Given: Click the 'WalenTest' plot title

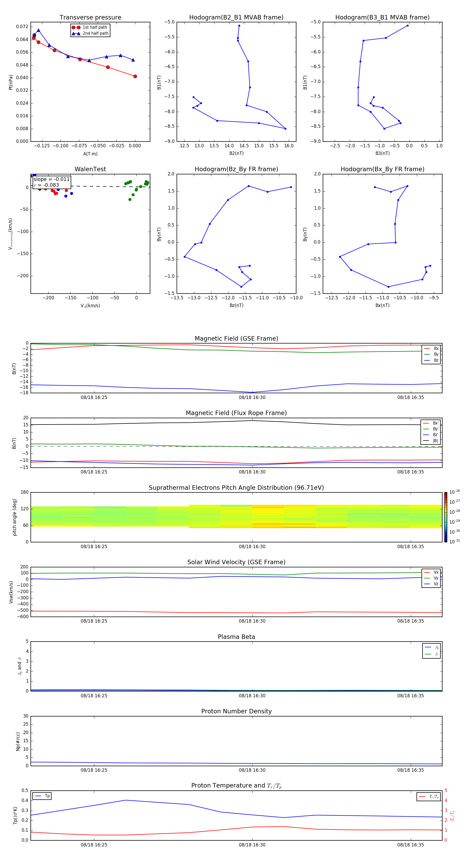Looking at the screenshot, I should [x=90, y=169].
